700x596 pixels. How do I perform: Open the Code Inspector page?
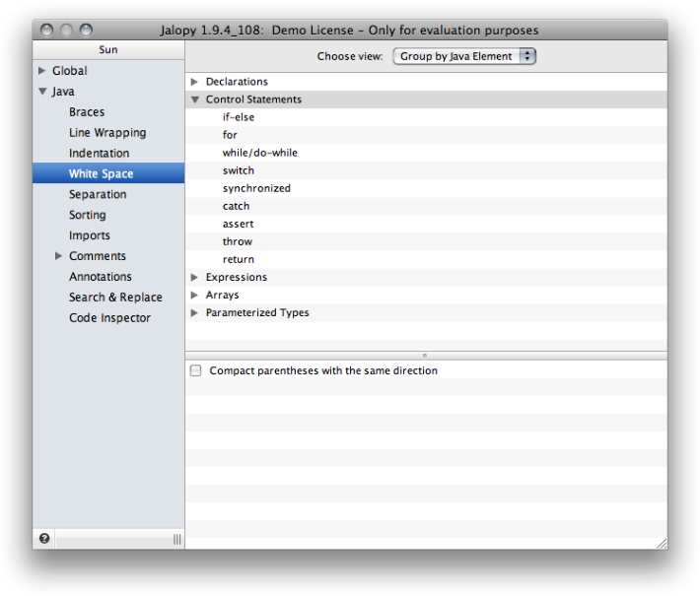tap(109, 317)
